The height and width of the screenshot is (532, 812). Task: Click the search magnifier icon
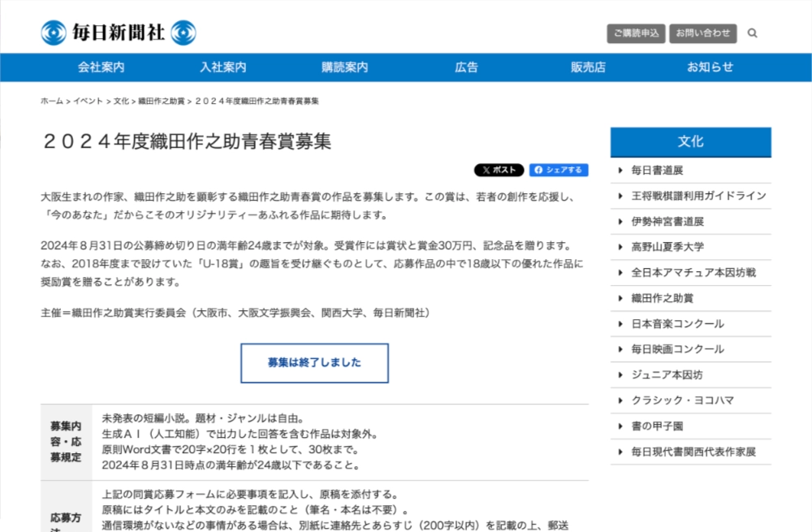tap(752, 33)
